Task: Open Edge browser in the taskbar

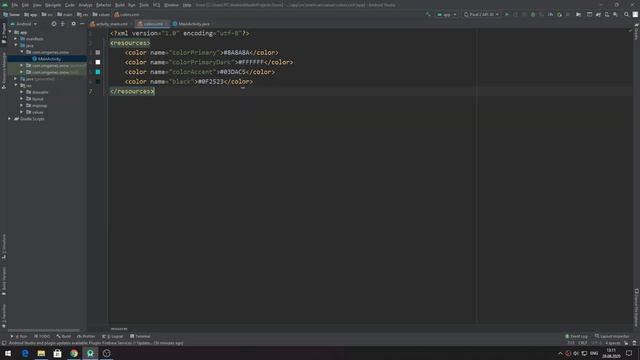Action: [x=25, y=353]
